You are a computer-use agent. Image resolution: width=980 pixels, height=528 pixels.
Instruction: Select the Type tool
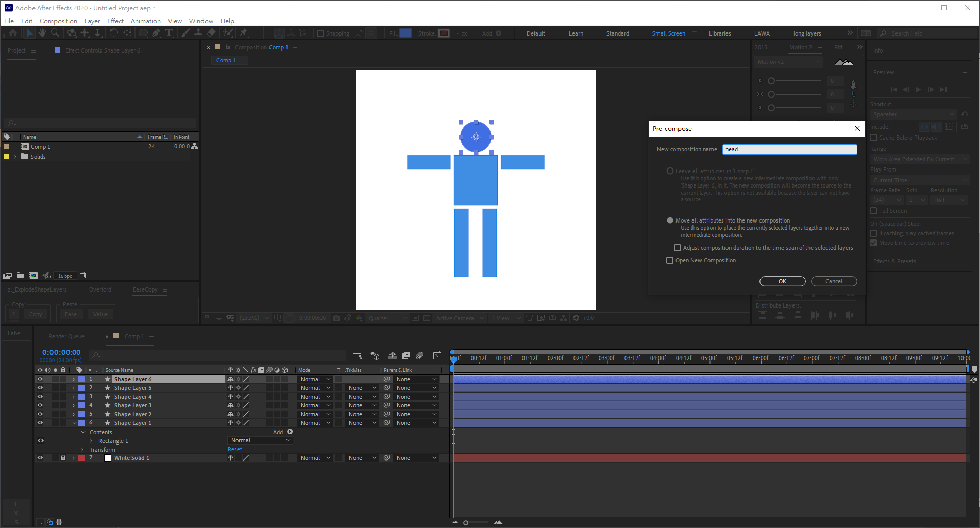(x=168, y=33)
